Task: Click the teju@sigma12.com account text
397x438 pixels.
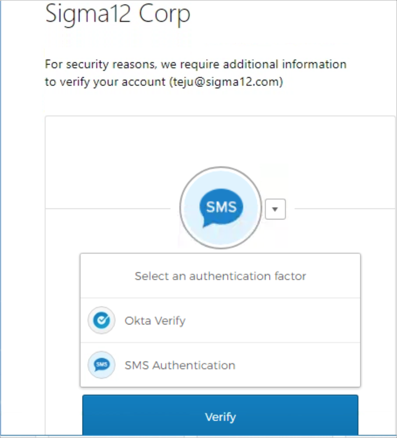Action: [x=226, y=82]
